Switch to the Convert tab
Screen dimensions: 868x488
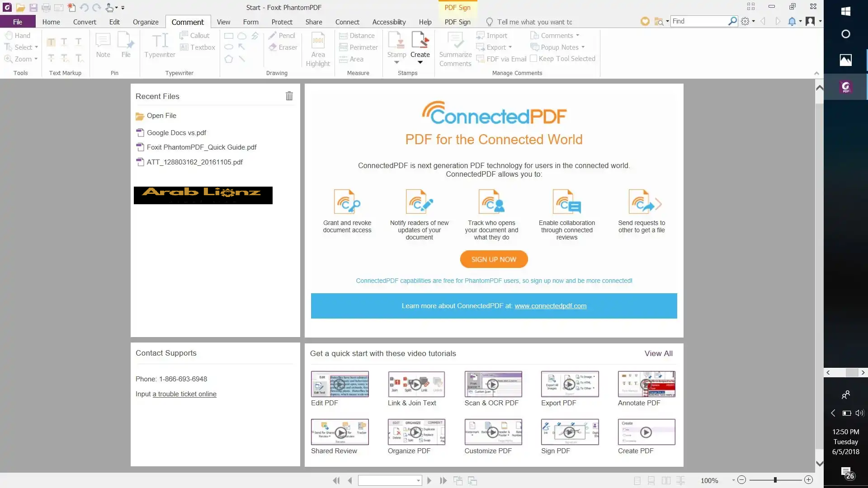click(85, 22)
